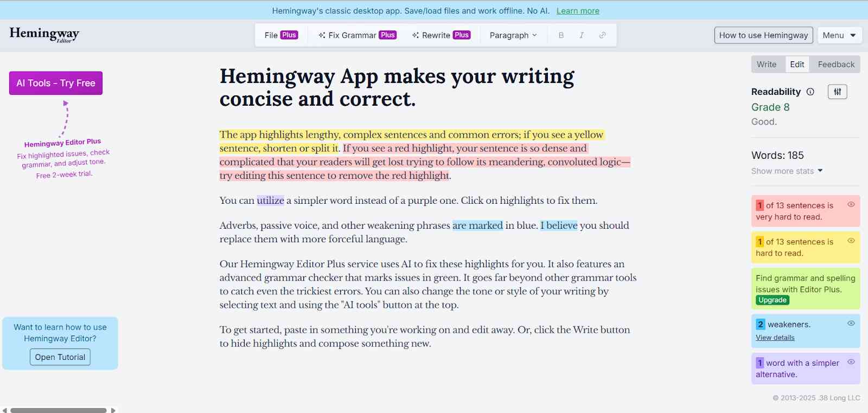Click the sidebar horizontal scrollbar thumb
Viewport: 868px width, 413px height.
click(59, 410)
